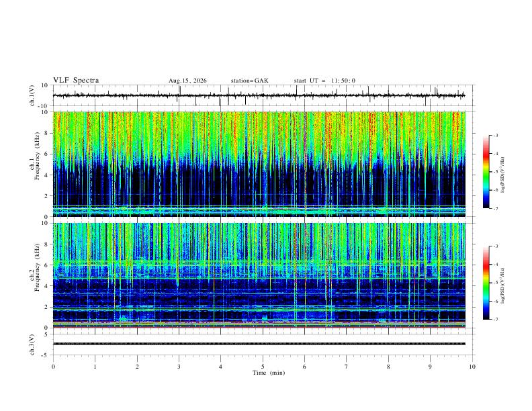The image size is (532, 411).
Task: Click the 5 minute tick on time axis
Action: coord(263,367)
